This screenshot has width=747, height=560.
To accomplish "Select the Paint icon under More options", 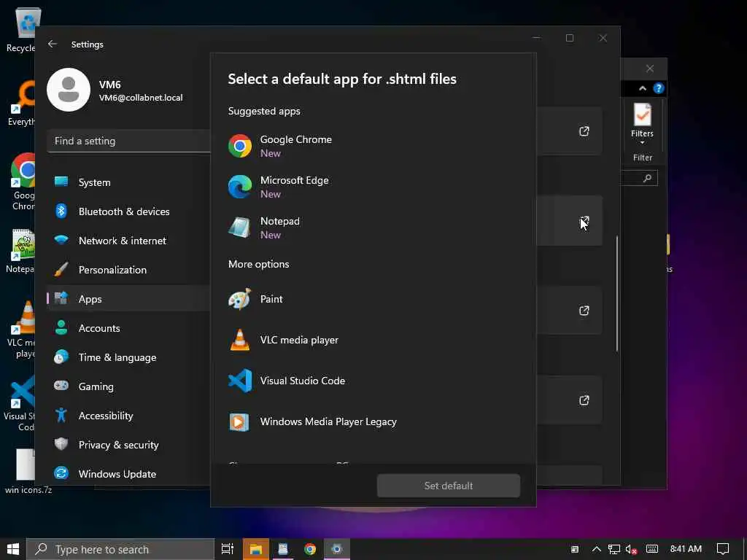I will (239, 299).
